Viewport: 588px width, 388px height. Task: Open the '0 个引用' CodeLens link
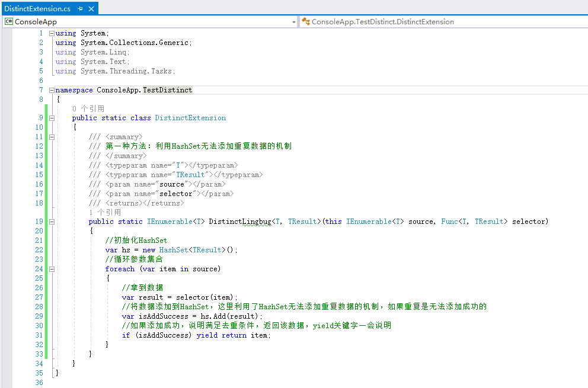88,109
